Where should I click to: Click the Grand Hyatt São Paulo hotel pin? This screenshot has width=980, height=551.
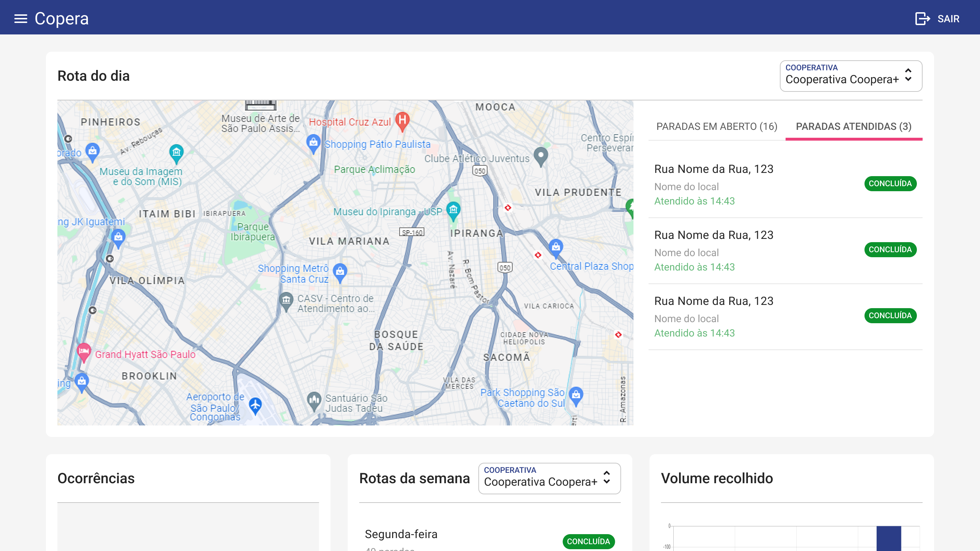coord(84,351)
